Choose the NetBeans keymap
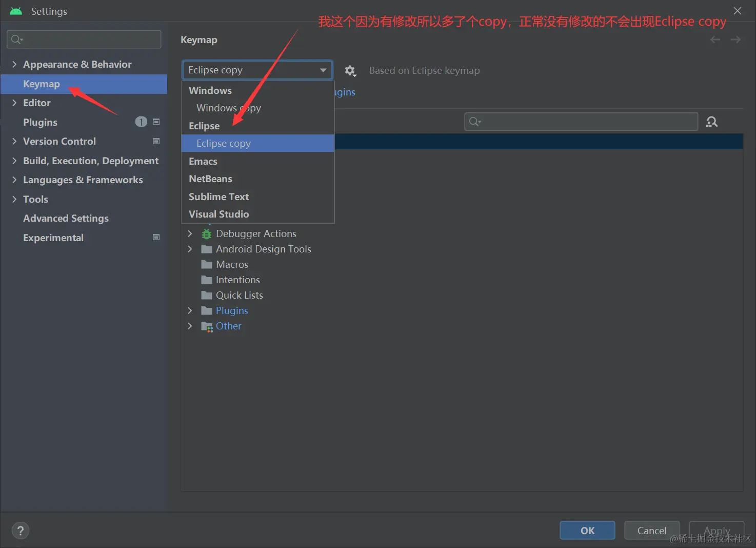 tap(258, 179)
